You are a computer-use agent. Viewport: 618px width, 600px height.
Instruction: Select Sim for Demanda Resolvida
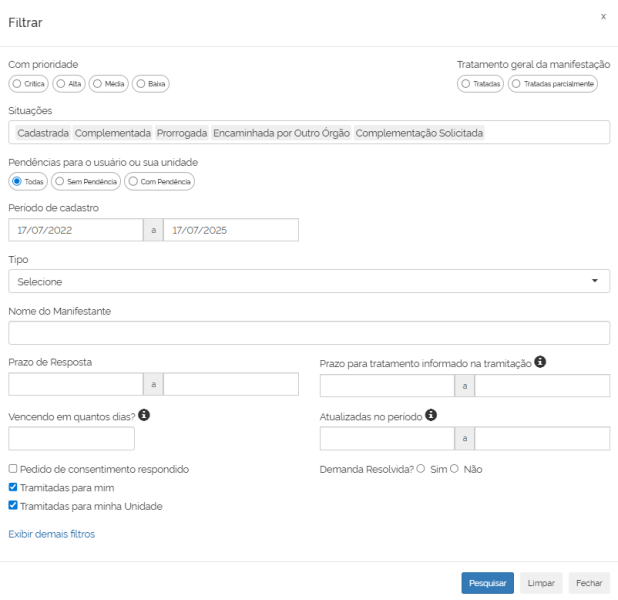420,468
